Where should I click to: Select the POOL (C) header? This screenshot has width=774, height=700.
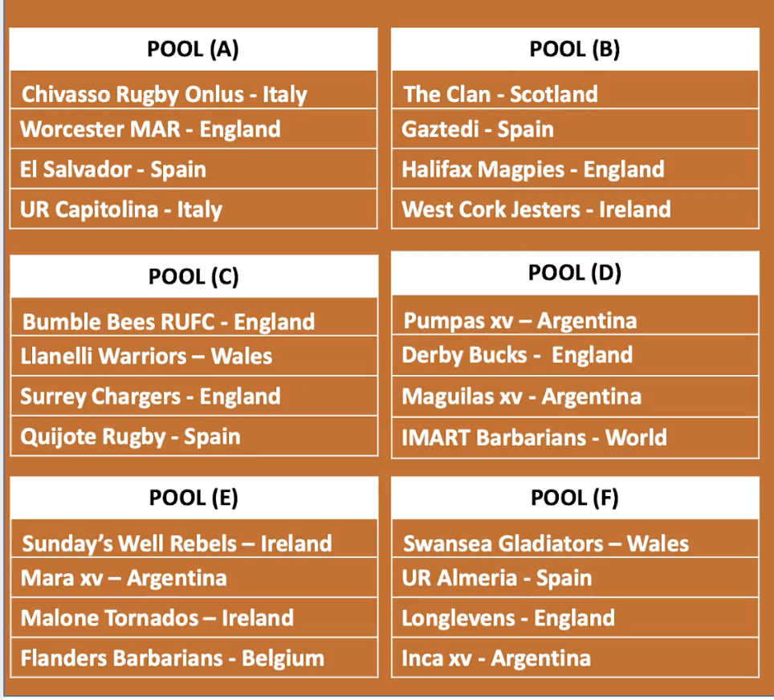click(193, 276)
